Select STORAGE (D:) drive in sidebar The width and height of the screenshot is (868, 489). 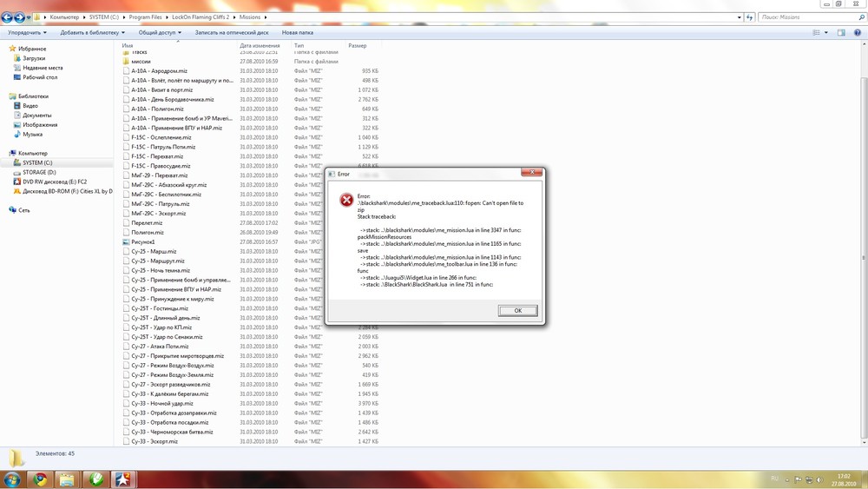[39, 172]
